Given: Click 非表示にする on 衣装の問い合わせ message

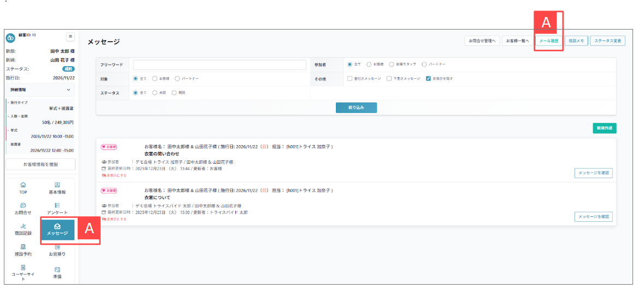Looking at the screenshot, I should [x=114, y=175].
